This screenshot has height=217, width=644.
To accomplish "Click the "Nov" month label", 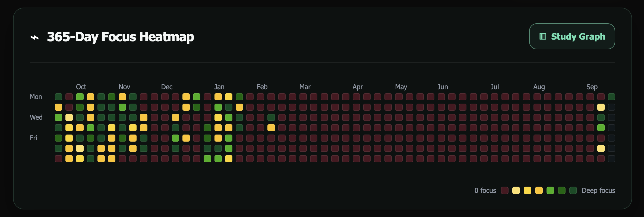I will click(124, 87).
